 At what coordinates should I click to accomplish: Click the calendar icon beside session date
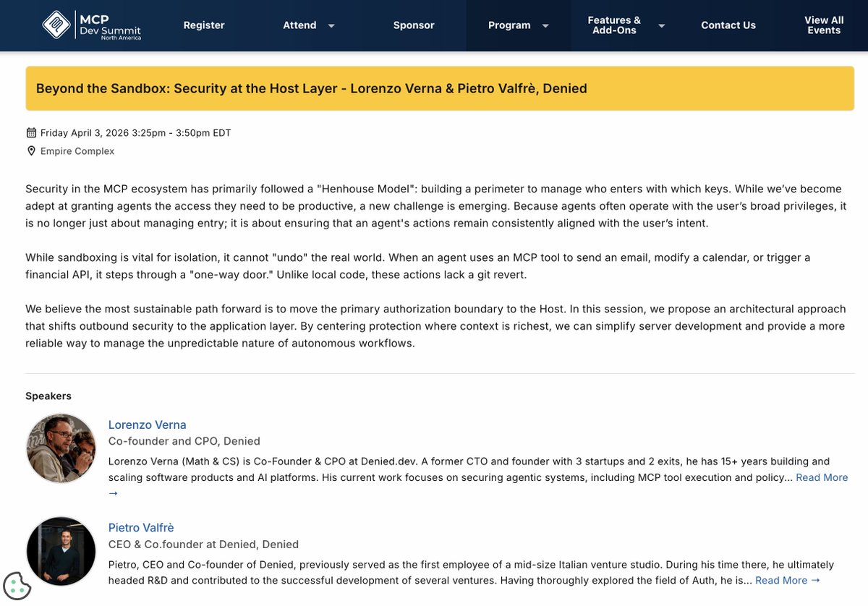coord(31,133)
